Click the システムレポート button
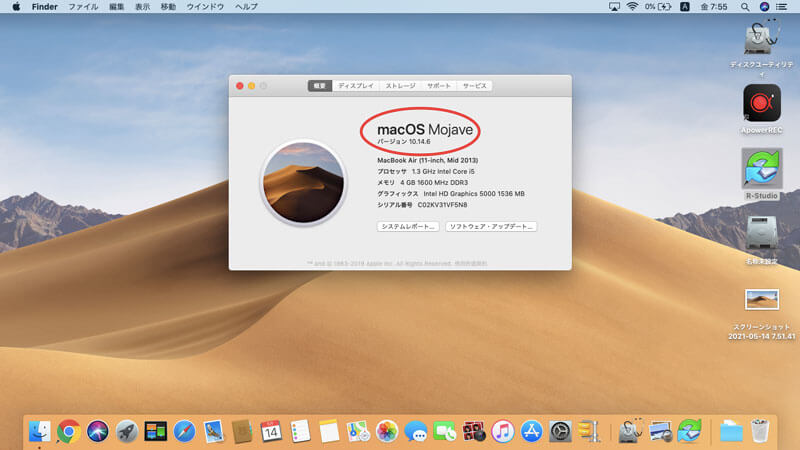This screenshot has height=450, width=800. click(408, 227)
